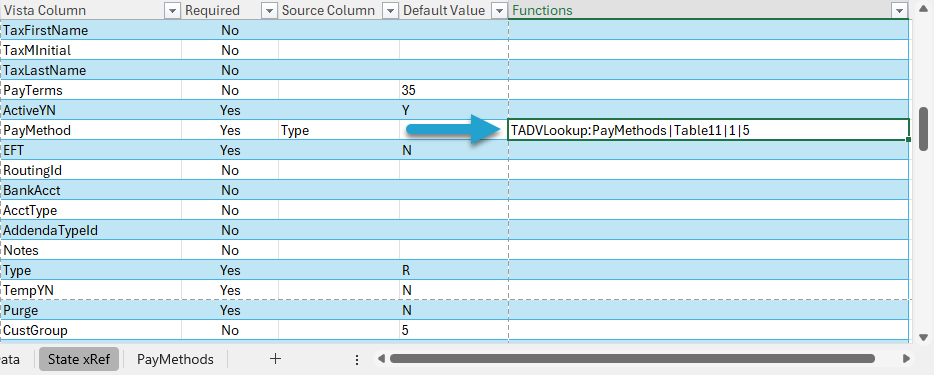Image resolution: width=934 pixels, height=375 pixels.
Task: Click the horizontal scrollbar thumb
Action: pos(632,359)
